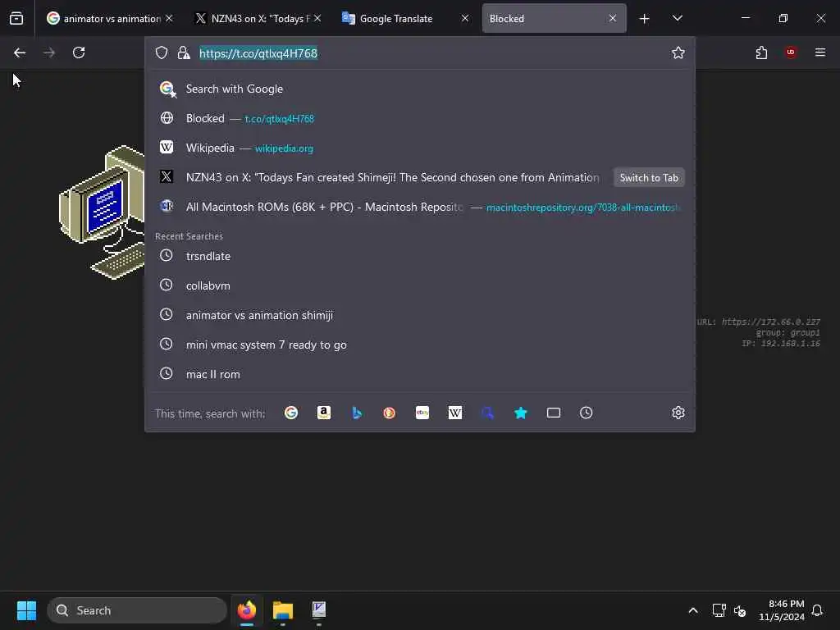Search this time with Bing
Screen dimensions: 840x630
[x=357, y=413]
